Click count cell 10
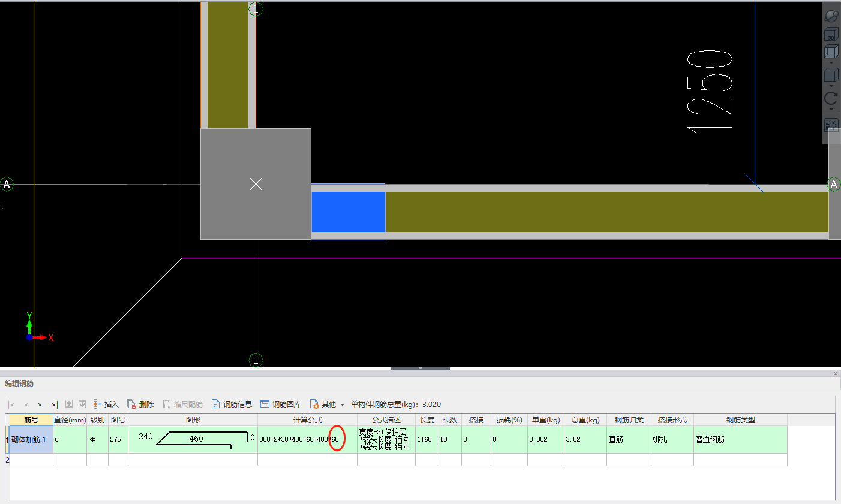The height and width of the screenshot is (504, 841). [450, 439]
